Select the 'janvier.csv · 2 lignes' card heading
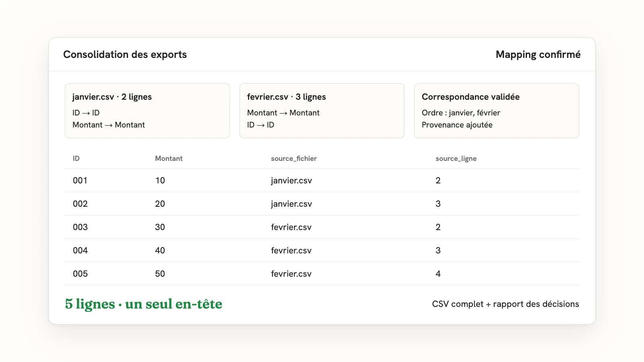Viewport: 644px width, 362px height. click(112, 97)
